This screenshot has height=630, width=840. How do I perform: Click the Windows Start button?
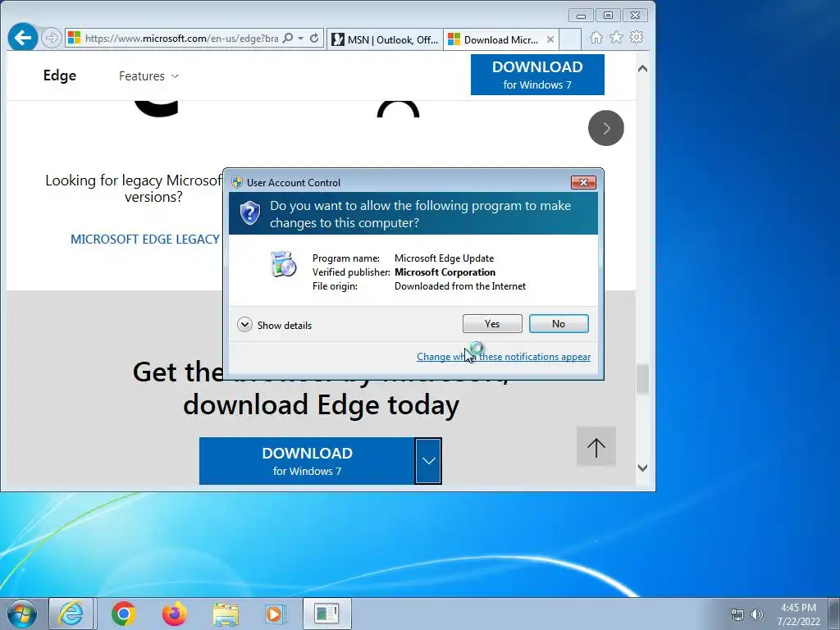click(21, 614)
